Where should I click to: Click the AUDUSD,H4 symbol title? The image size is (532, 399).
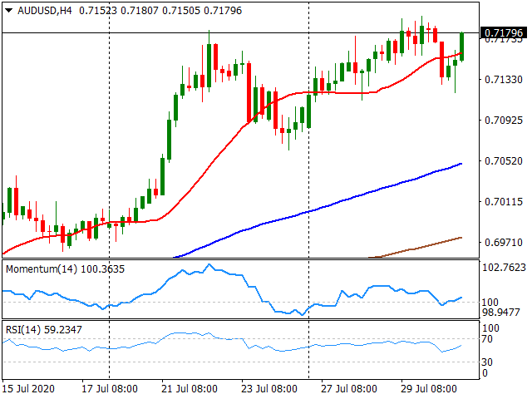point(45,11)
